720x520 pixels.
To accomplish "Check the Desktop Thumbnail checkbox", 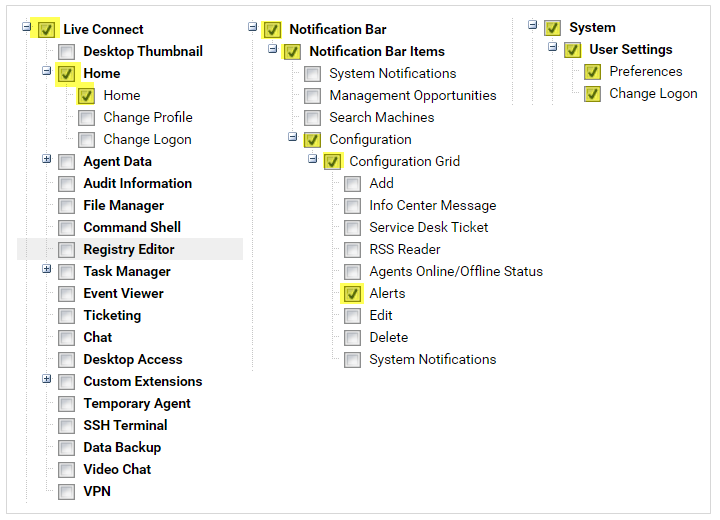I will [x=67, y=52].
